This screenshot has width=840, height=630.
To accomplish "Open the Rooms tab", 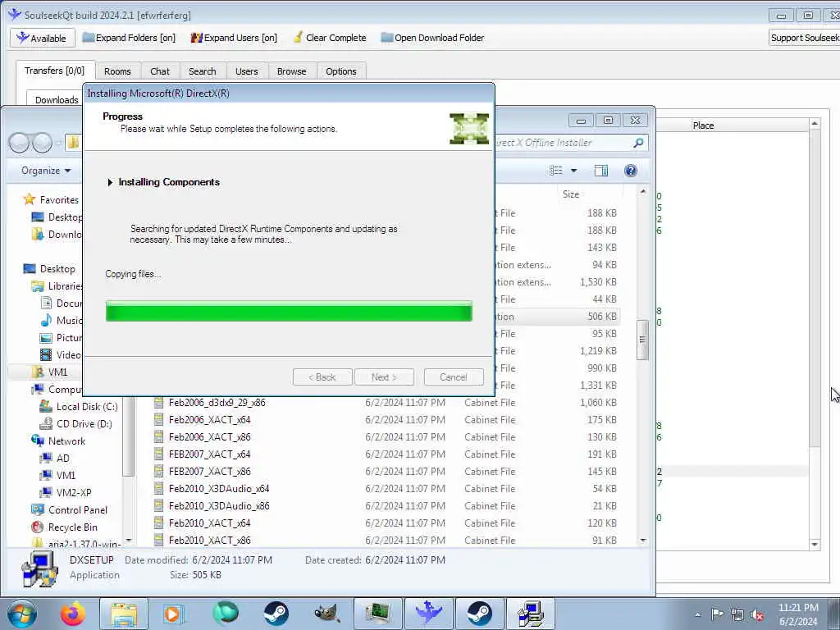I will point(117,71).
